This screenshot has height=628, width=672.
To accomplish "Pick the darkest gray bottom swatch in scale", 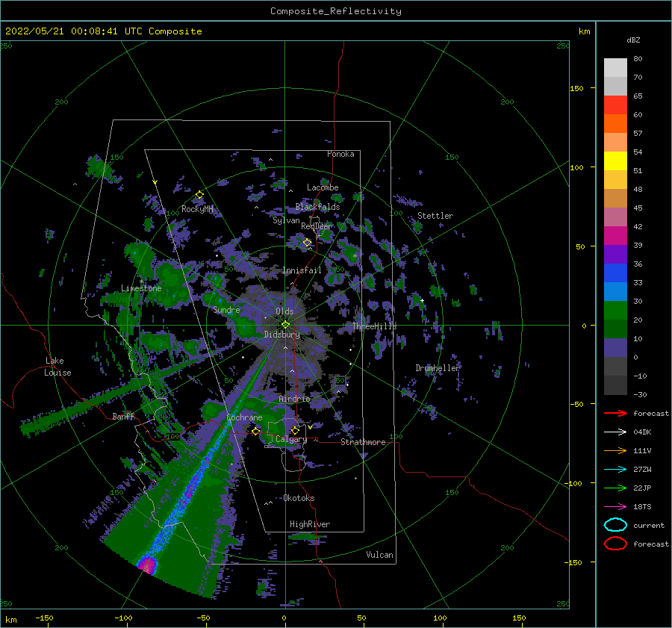I will pos(615,385).
